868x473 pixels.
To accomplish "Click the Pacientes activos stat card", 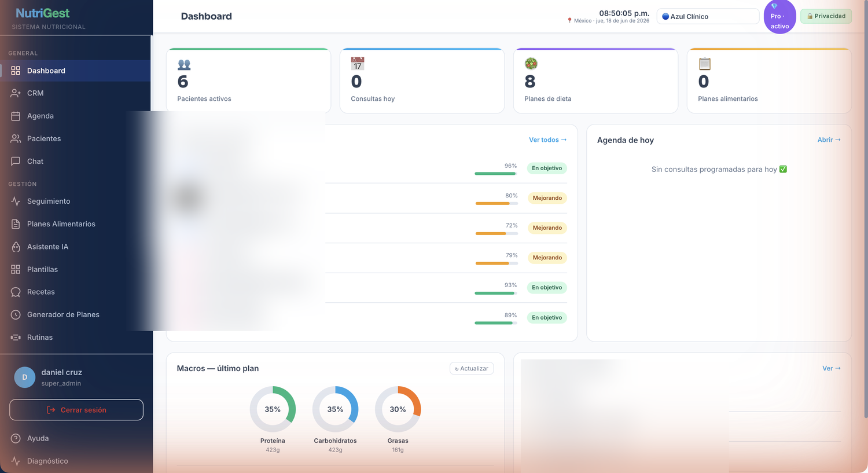I will (x=248, y=80).
